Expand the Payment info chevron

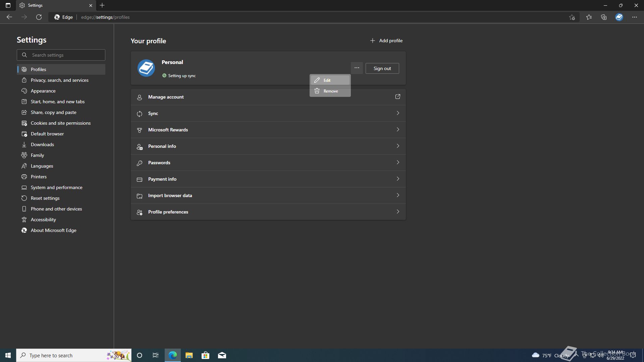[398, 179]
